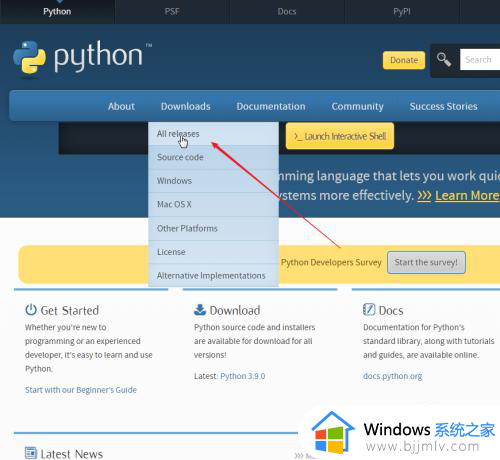This screenshot has height=460, width=500.
Task: Switch to the PyPI top tab
Action: click(x=402, y=12)
